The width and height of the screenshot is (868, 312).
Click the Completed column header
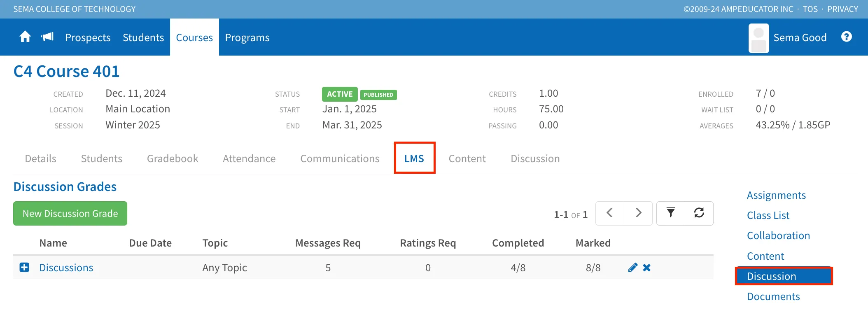point(518,243)
